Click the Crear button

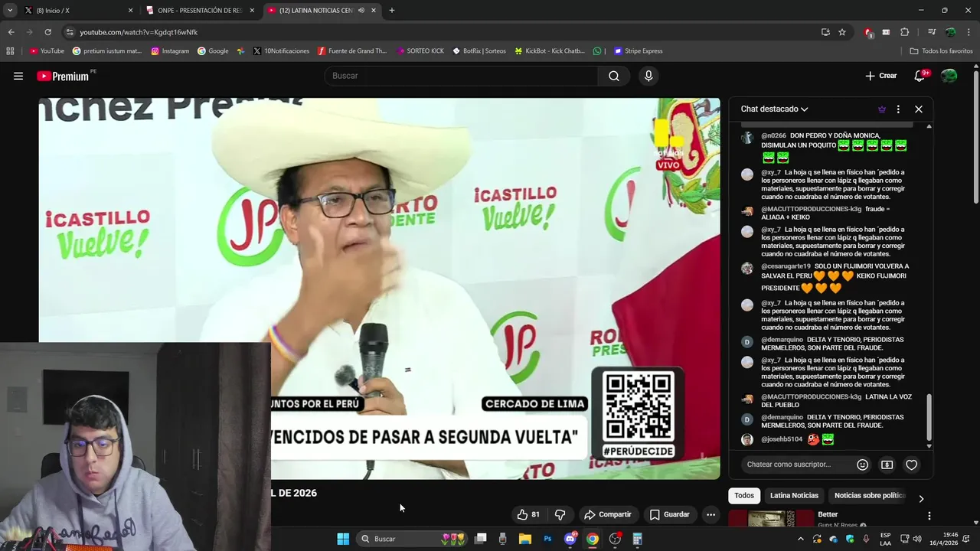(x=880, y=76)
